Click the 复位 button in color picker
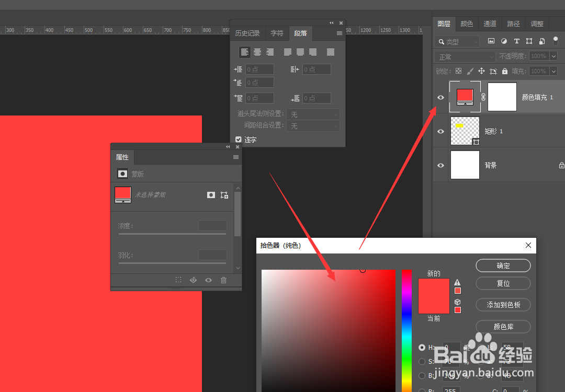This screenshot has width=565, height=392. pos(503,283)
